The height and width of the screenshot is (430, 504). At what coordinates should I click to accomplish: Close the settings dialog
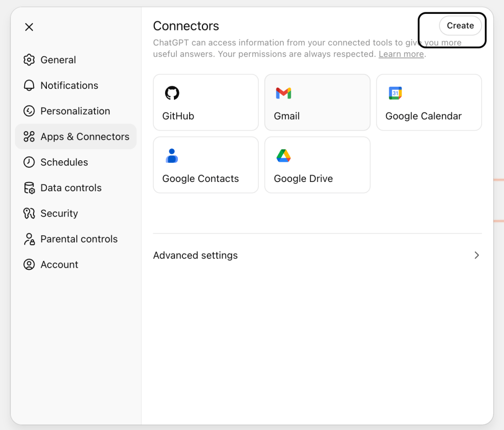click(29, 27)
